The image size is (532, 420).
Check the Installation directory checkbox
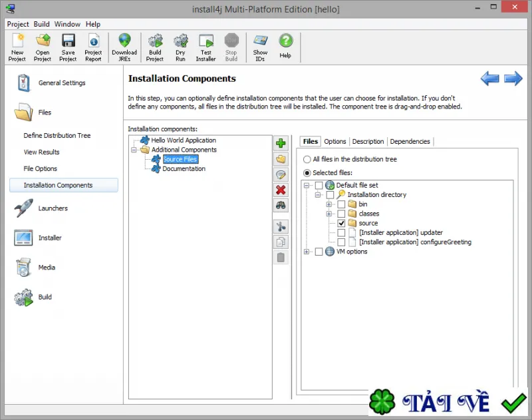[x=330, y=194]
